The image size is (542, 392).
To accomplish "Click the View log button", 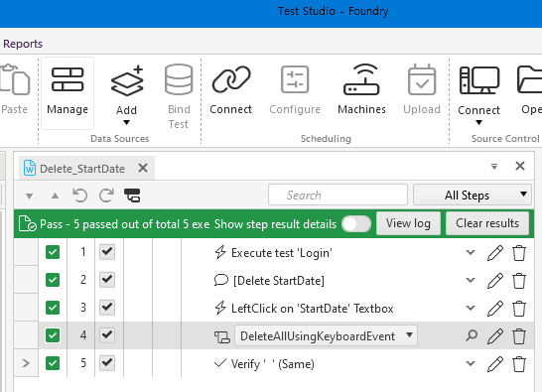I will click(x=408, y=223).
